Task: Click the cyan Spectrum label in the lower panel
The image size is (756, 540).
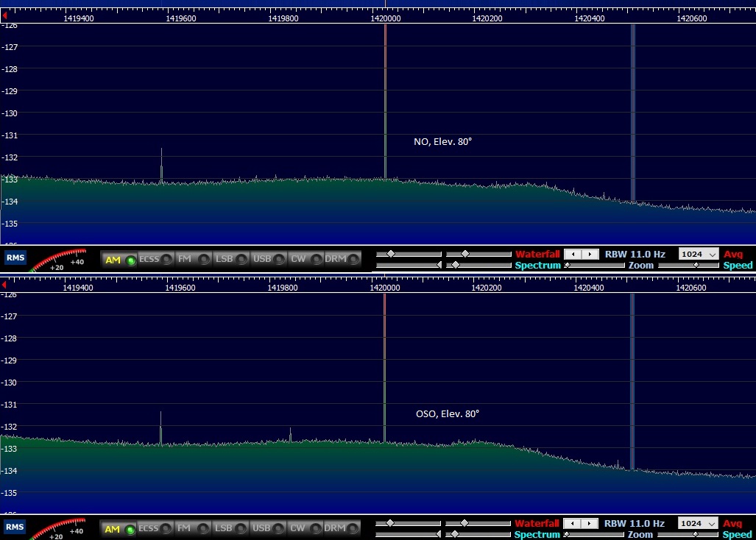Action: (537, 534)
